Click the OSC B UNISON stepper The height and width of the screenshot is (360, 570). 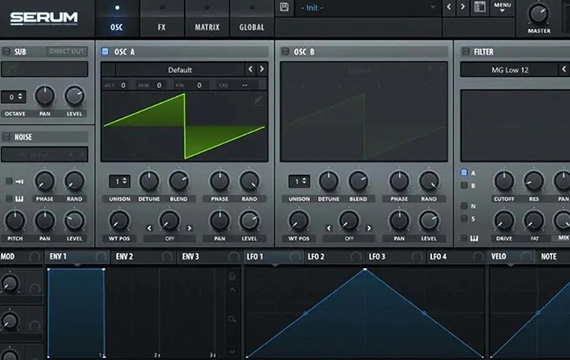tap(299, 181)
